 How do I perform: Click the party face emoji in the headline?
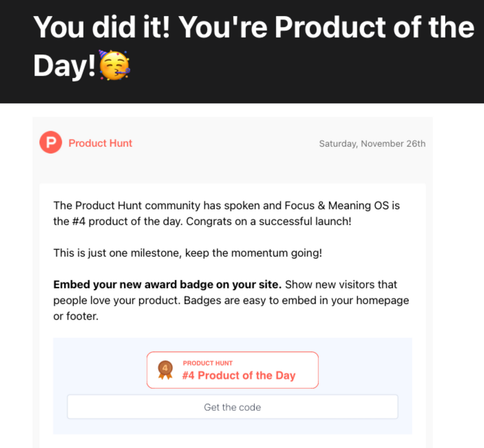(115, 65)
